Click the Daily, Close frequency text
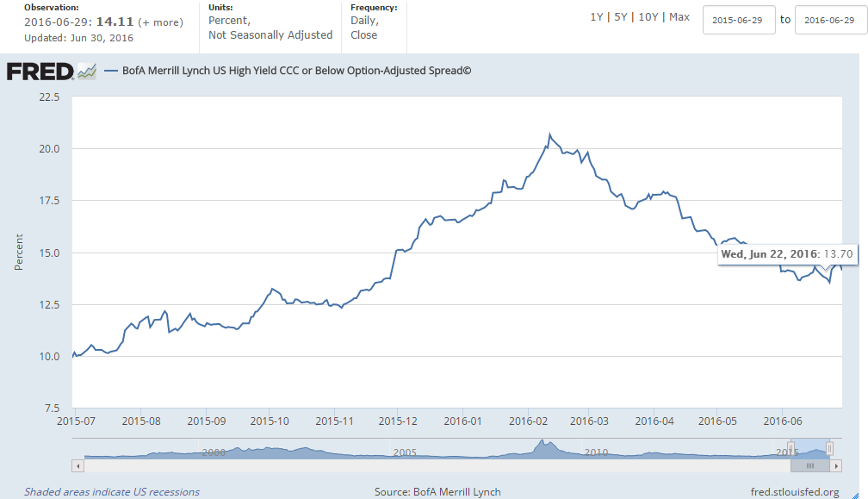868x499 pixels. [x=364, y=28]
